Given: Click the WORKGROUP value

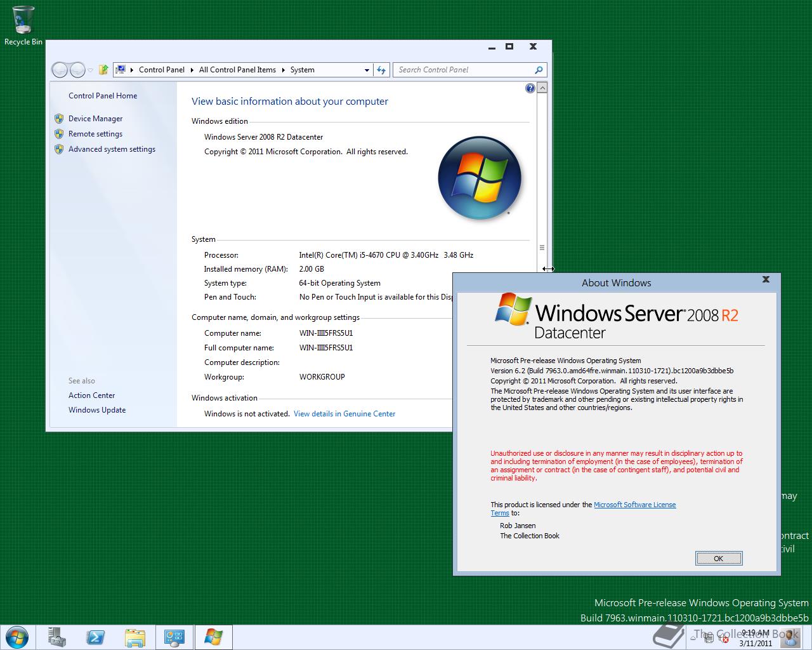Looking at the screenshot, I should tap(322, 377).
